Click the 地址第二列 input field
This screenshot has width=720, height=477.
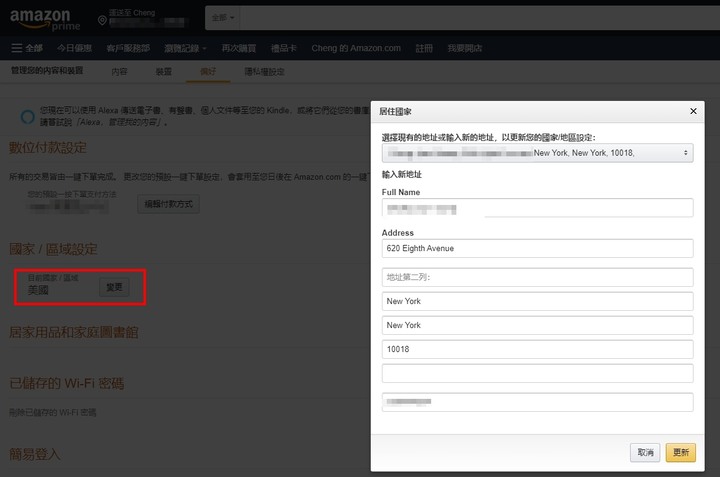point(537,277)
